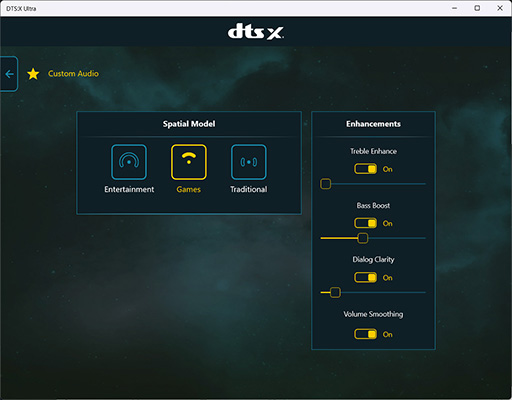Click the Entertainment label text
The height and width of the screenshot is (400, 512).
(x=129, y=189)
